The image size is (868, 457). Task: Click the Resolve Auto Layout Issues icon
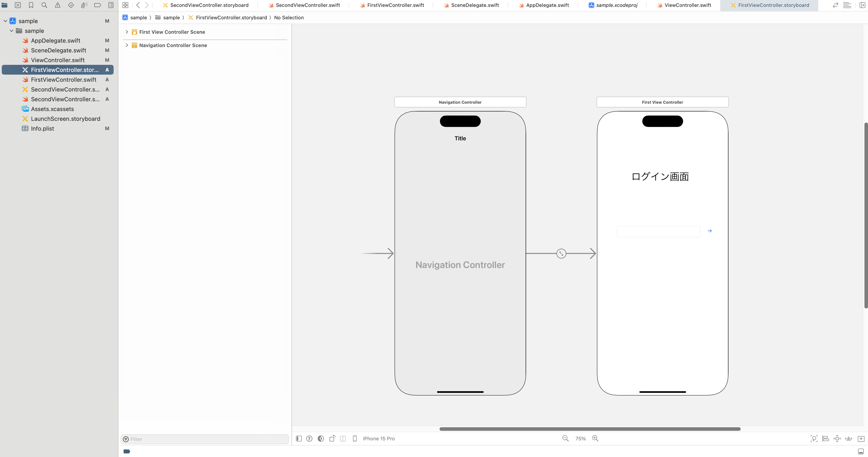[x=849, y=438]
